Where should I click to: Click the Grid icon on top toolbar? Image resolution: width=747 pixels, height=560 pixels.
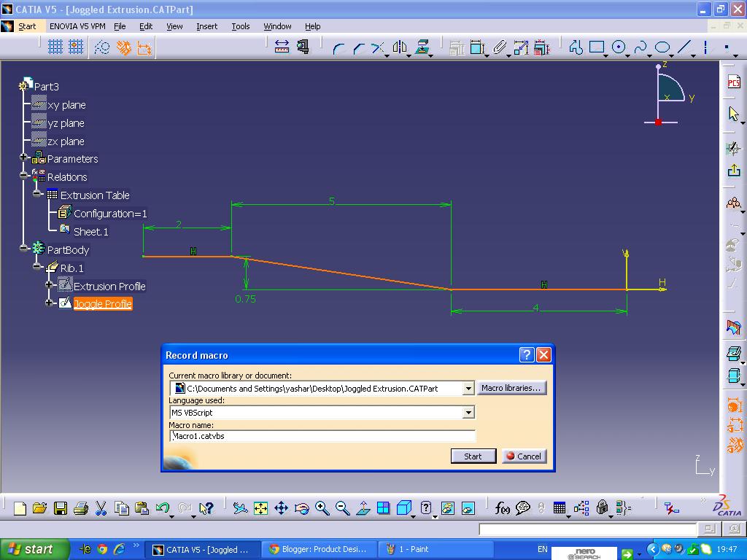coord(55,47)
